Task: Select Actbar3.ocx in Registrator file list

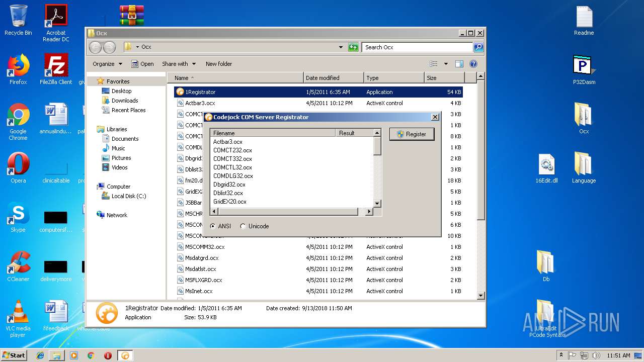Action: [x=228, y=142]
